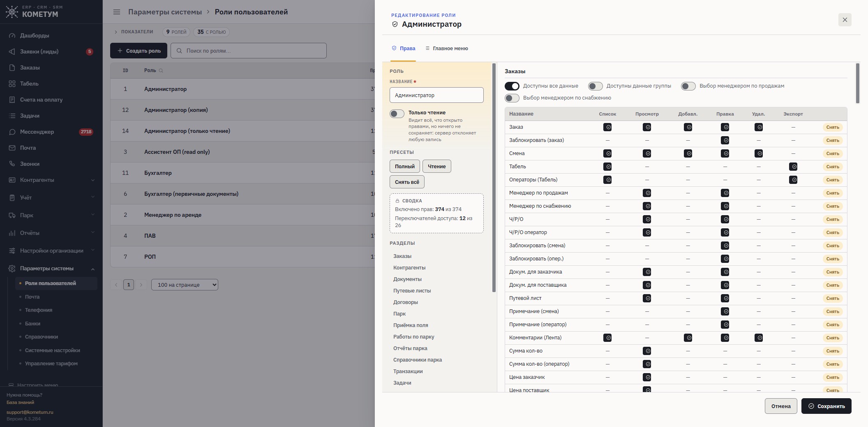This screenshot has width=868, height=427.
Task: Enable the Доступны данные группы switch
Action: (596, 86)
